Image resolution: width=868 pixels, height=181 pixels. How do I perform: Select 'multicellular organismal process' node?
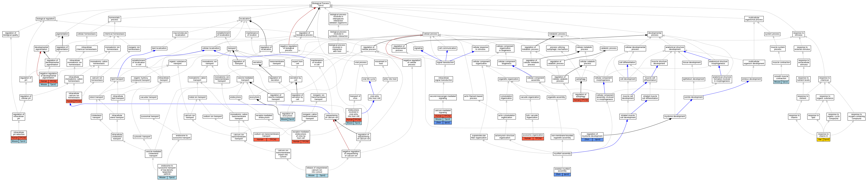[754, 19]
